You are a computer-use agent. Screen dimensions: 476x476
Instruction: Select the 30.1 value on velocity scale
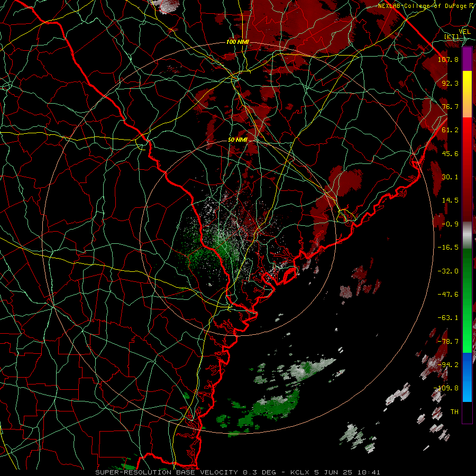click(450, 177)
